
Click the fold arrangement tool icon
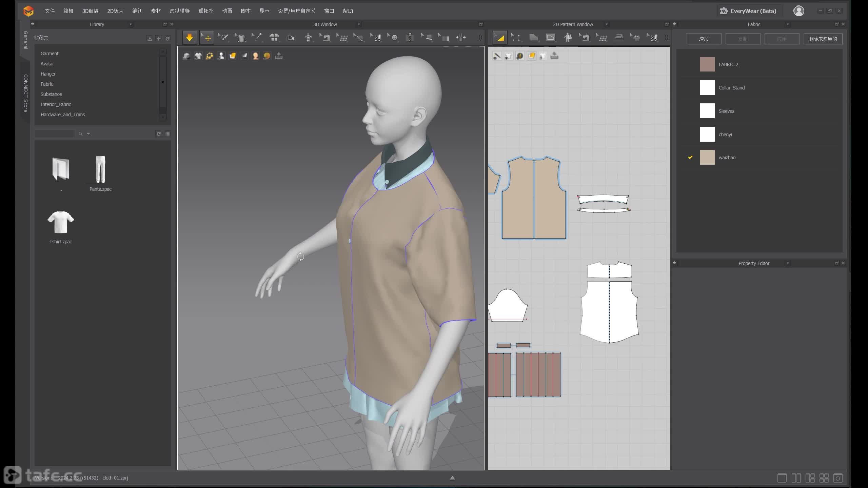pos(291,38)
